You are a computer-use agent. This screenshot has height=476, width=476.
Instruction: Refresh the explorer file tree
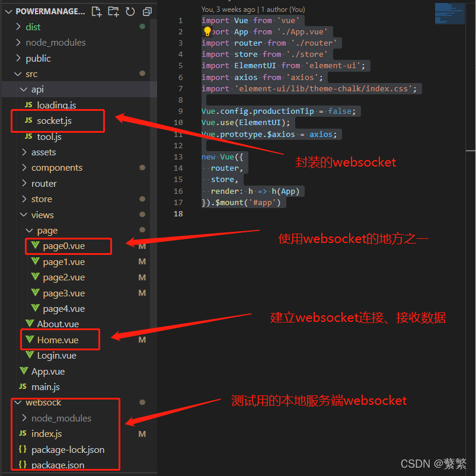tap(130, 11)
